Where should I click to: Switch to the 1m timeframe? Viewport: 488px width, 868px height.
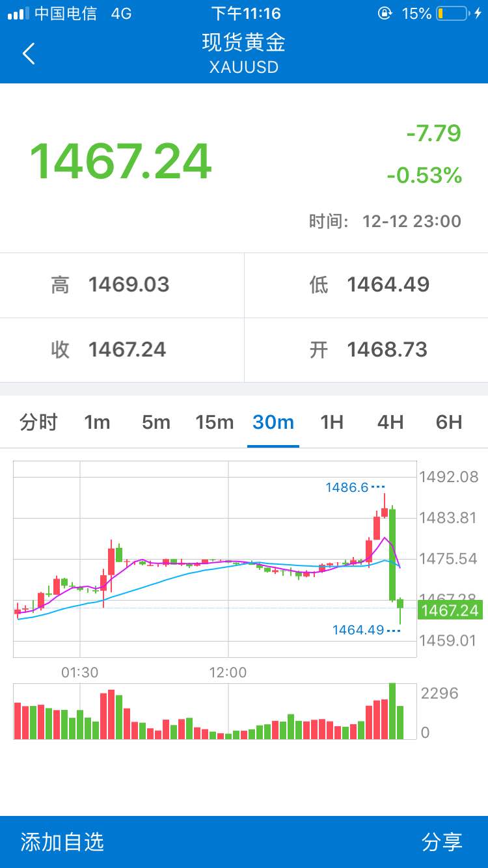click(x=97, y=422)
